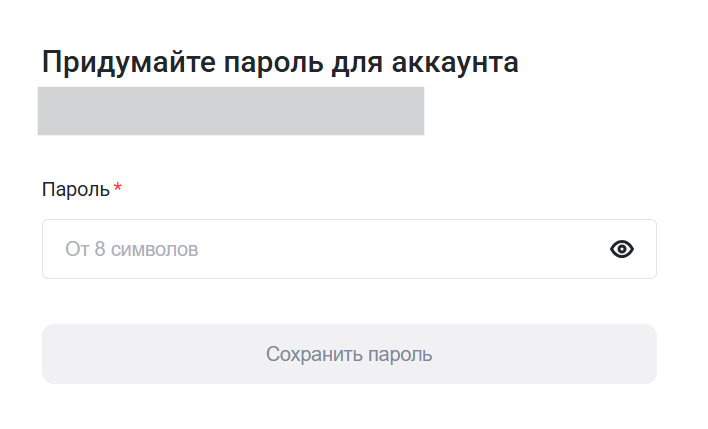Click the red required asterisk

tap(117, 188)
